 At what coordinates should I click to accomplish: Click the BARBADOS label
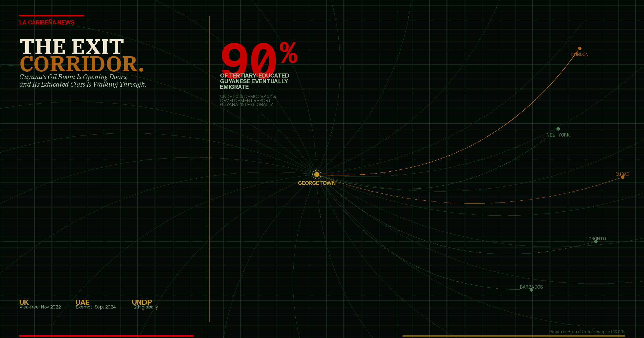[531, 287]
